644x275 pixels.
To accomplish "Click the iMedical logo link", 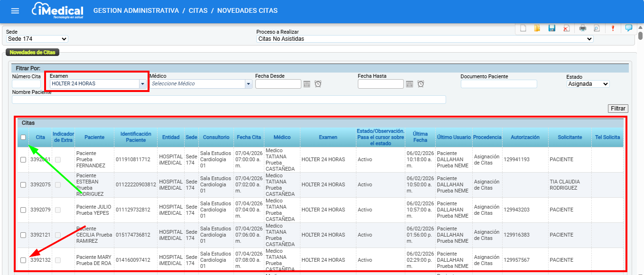I will click(57, 10).
